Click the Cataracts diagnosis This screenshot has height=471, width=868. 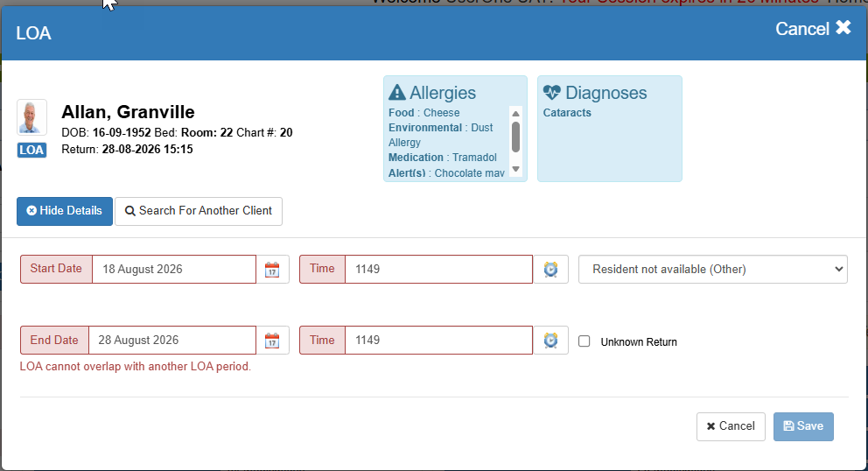567,113
